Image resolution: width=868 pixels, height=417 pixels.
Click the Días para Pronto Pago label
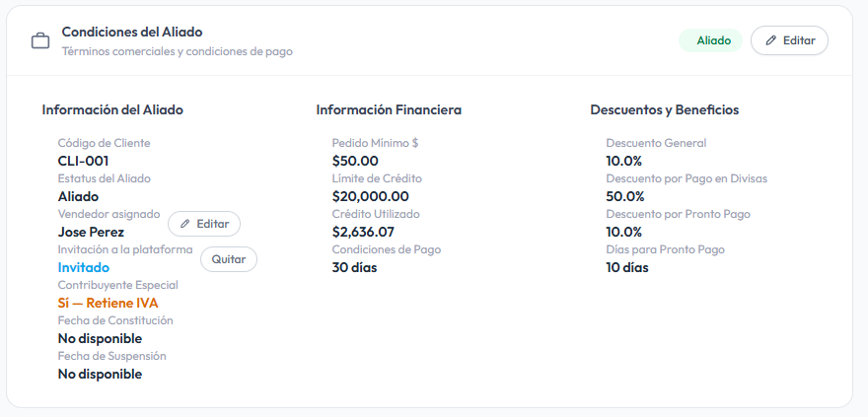[666, 249]
